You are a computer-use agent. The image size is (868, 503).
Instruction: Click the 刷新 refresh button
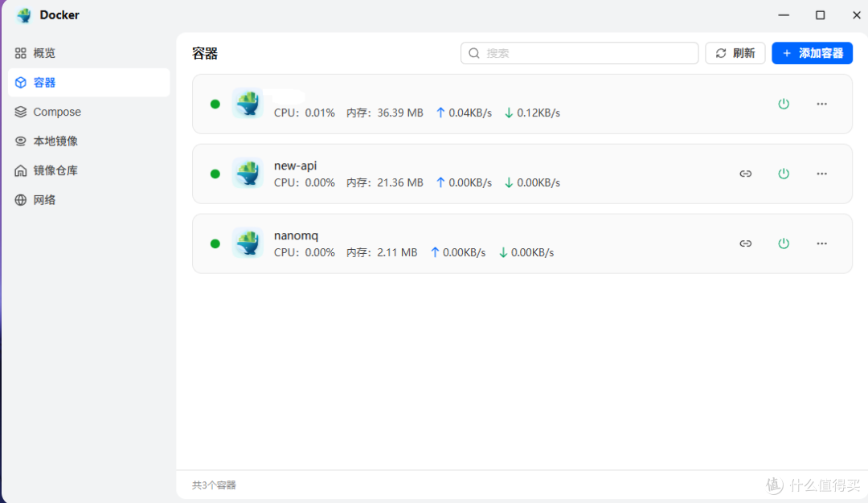pyautogui.click(x=735, y=53)
